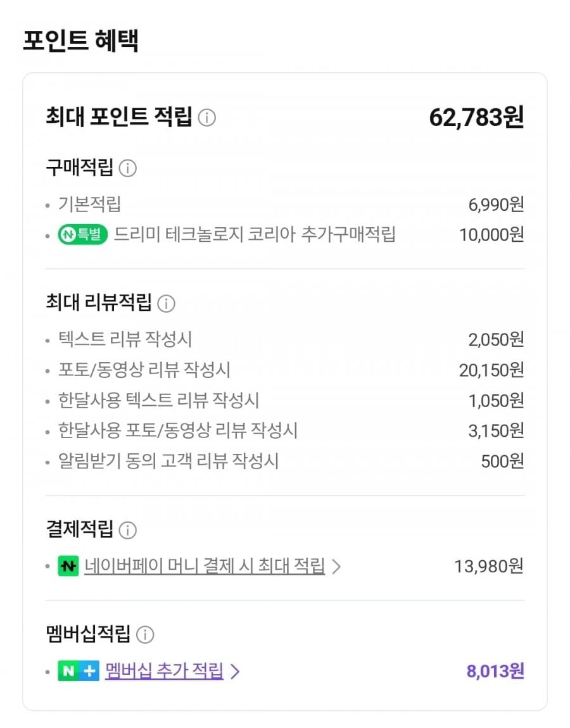
Task: Expand the 멤버십 추가 적립 purple chevron
Action: click(x=235, y=671)
